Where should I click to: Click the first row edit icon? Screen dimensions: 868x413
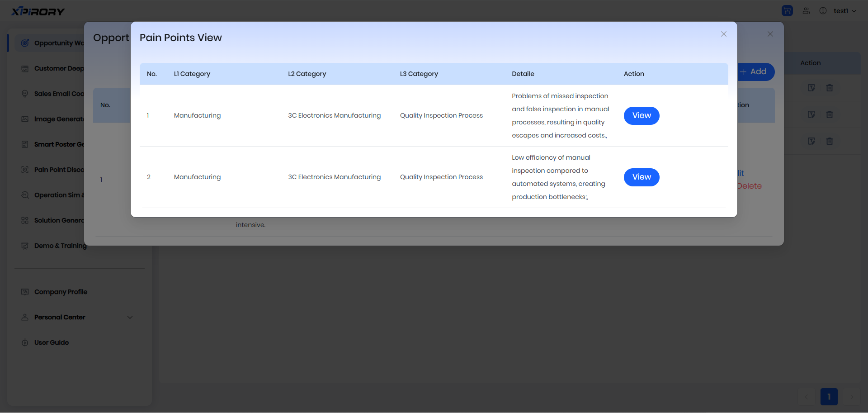(811, 88)
